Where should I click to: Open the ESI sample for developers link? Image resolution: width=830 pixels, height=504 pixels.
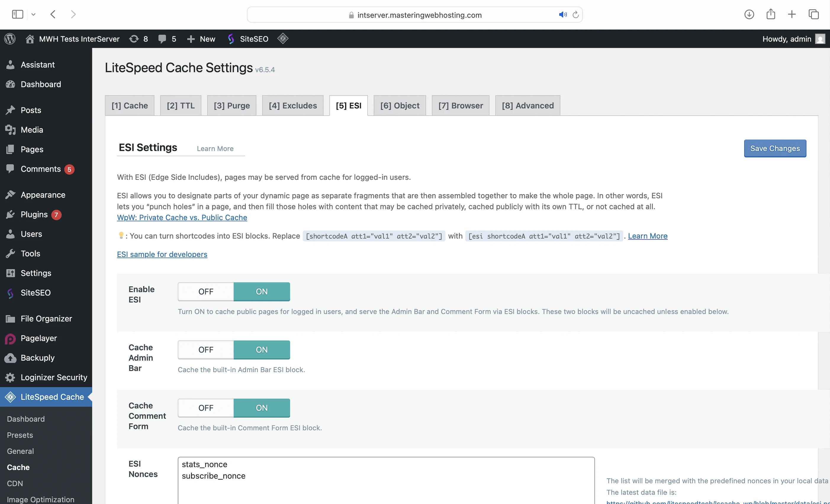click(162, 255)
